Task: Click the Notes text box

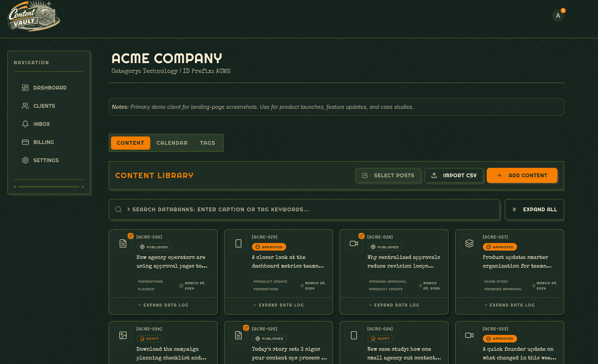Action: [336, 107]
